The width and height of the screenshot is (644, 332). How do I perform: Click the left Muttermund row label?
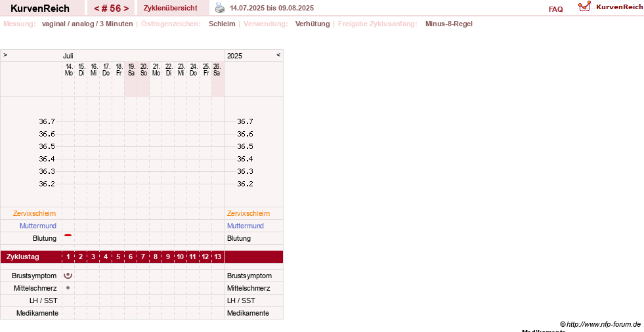tap(38, 226)
